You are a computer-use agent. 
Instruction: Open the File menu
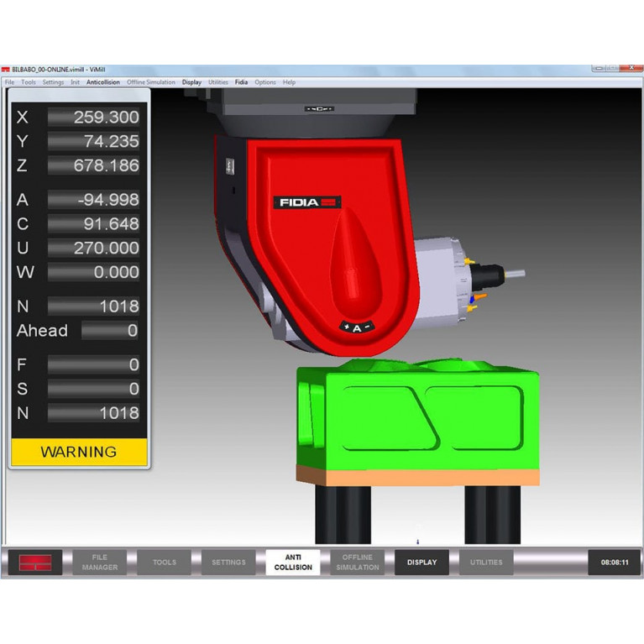click(9, 82)
